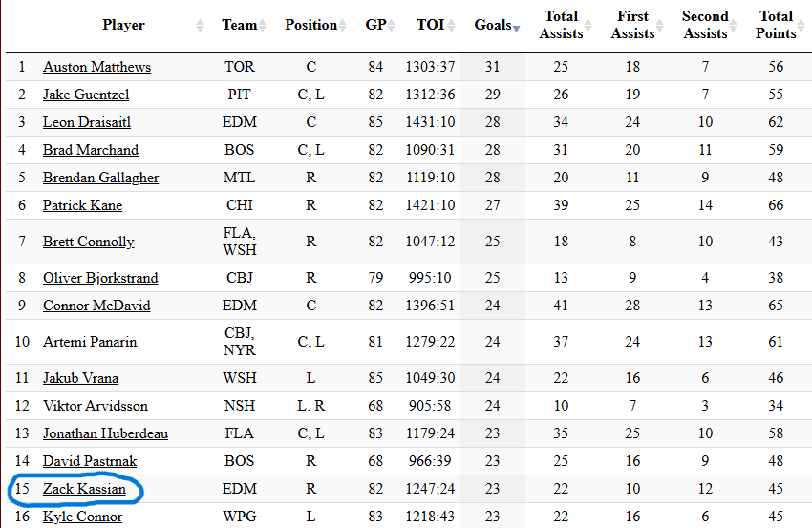812x528 pixels.
Task: Sort by Total Assists column header
Action: tap(561, 25)
